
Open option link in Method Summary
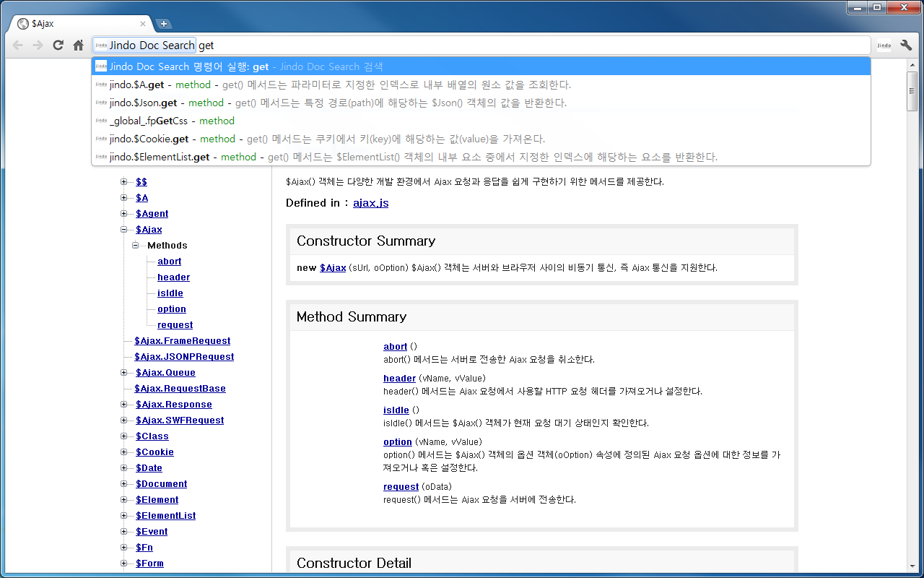click(398, 442)
